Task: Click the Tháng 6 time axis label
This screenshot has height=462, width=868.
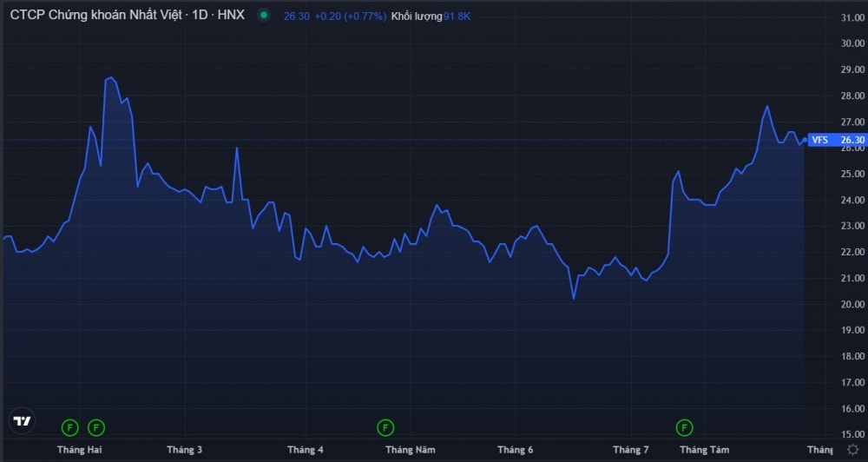Action: point(516,450)
